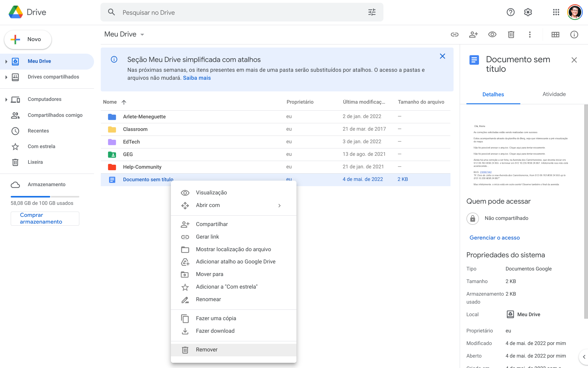The height and width of the screenshot is (368, 588).
Task: Click the Comprar armazenamento button
Action: pyautogui.click(x=45, y=218)
